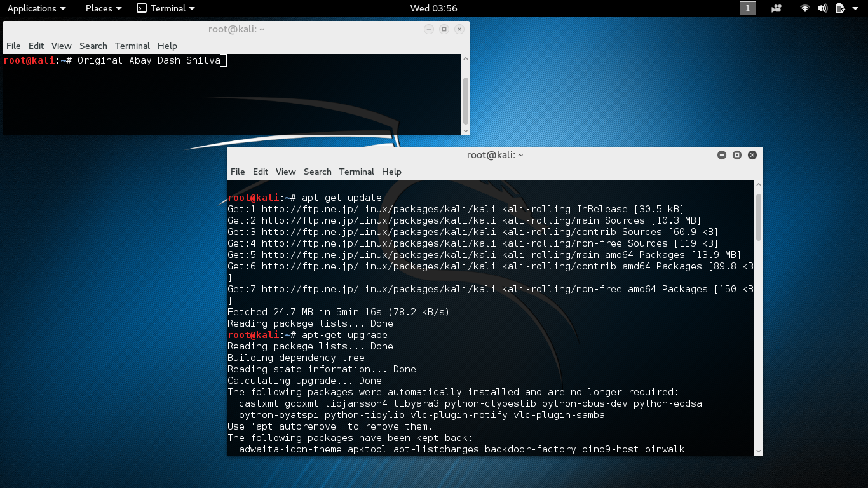
Task: Open the system status dropdown arrow at top right
Action: [x=855, y=8]
